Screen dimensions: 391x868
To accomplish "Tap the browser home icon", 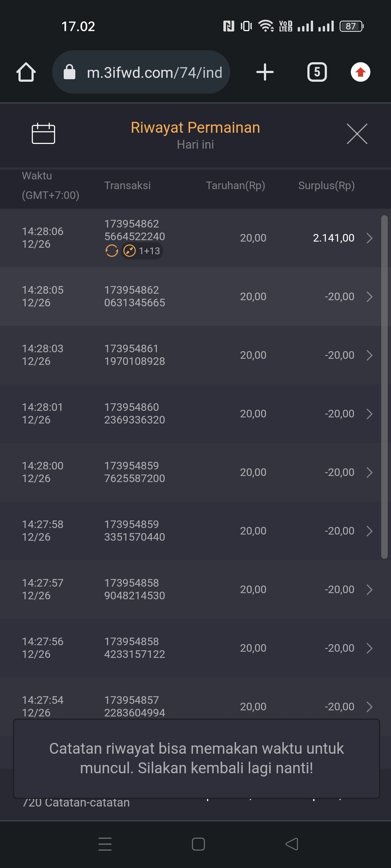I will [26, 72].
